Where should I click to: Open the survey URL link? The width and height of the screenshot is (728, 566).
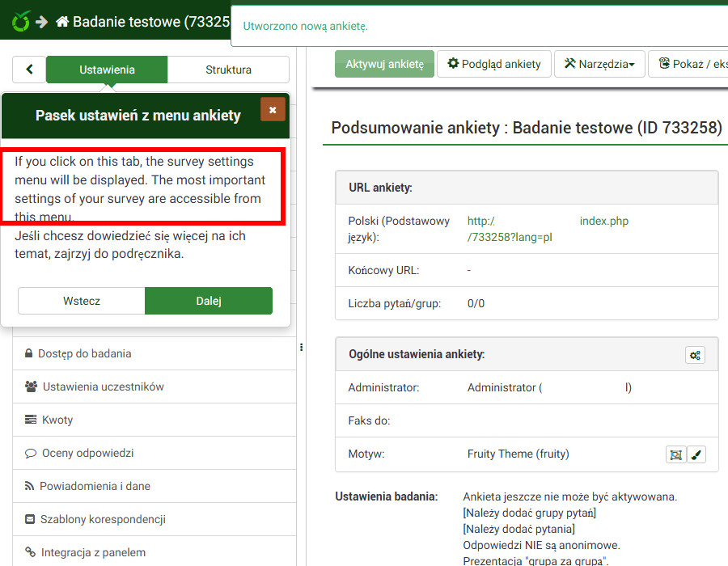(x=510, y=229)
